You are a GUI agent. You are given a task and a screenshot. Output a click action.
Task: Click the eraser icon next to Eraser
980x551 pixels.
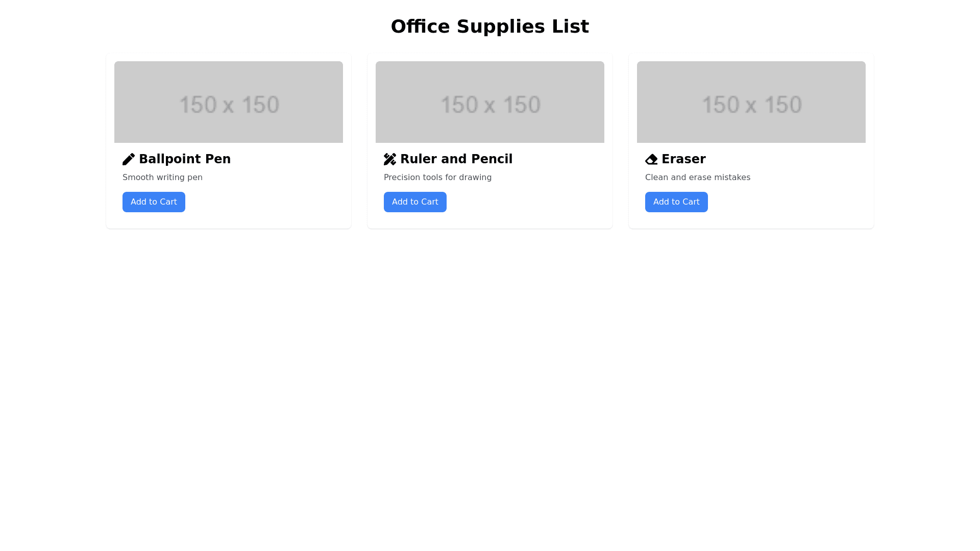651,160
